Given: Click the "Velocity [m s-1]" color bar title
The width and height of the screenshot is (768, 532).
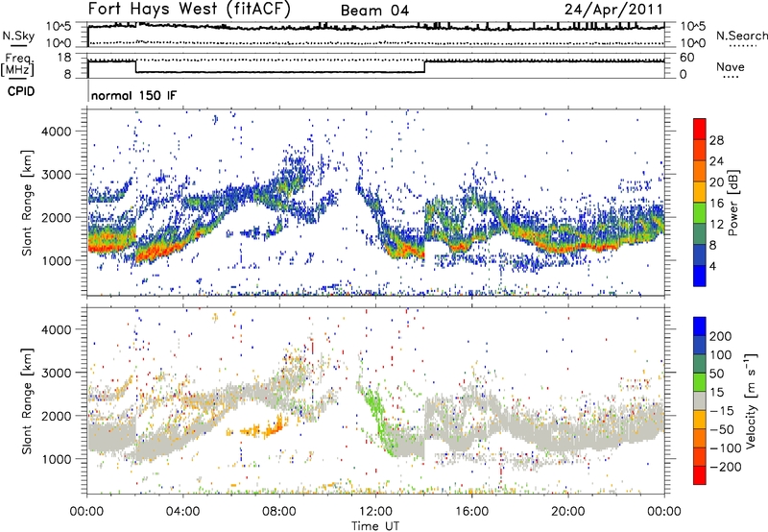Looking at the screenshot, I should pyautogui.click(x=751, y=400).
